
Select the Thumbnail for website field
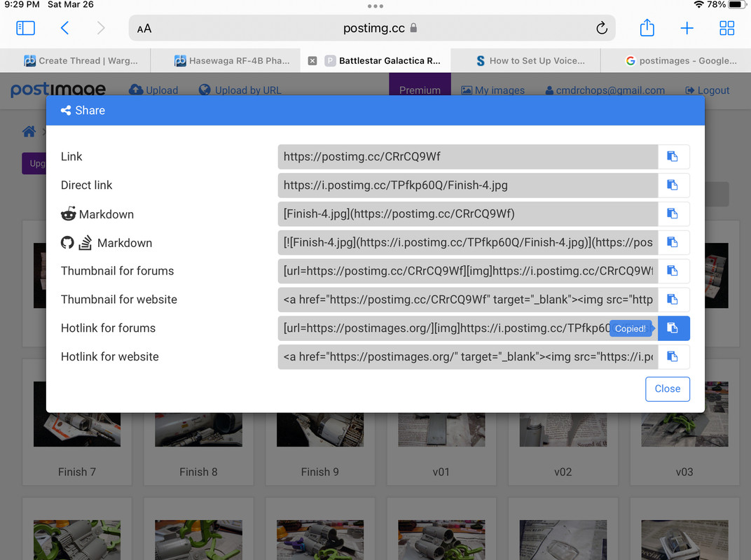click(468, 300)
